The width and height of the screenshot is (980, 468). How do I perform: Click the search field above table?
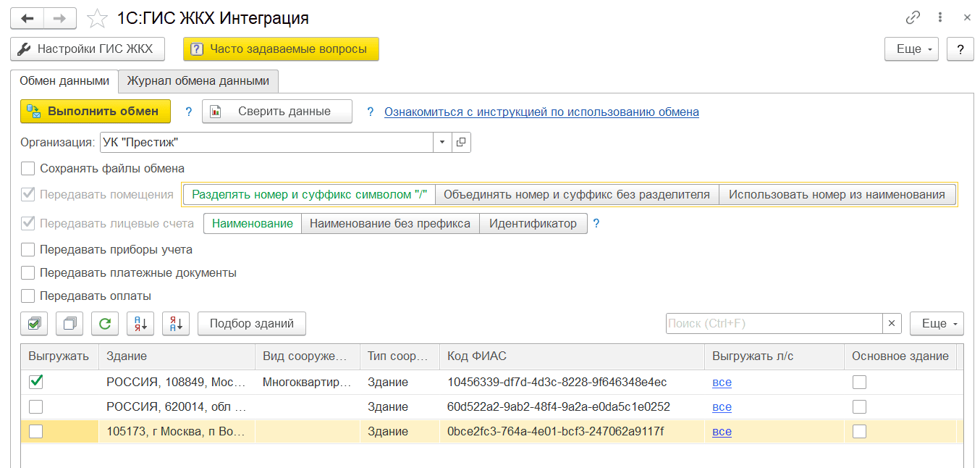point(773,324)
